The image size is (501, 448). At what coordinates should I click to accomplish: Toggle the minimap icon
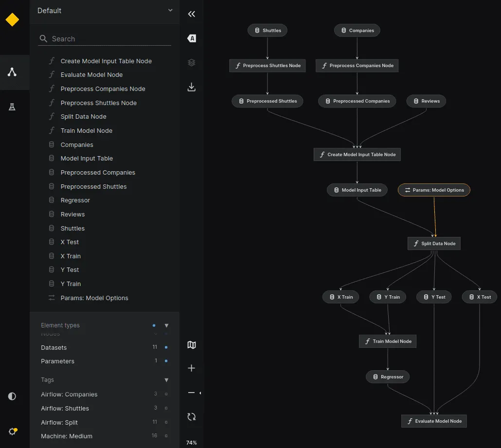tap(192, 345)
